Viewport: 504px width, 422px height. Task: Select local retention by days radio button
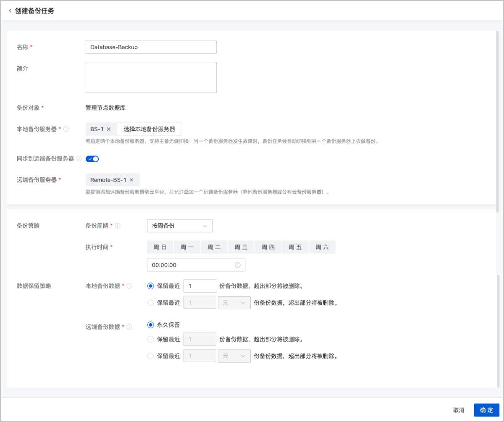(x=150, y=303)
